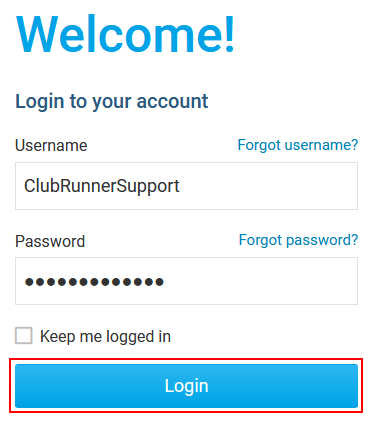Click the Welcome! heading

point(125,34)
